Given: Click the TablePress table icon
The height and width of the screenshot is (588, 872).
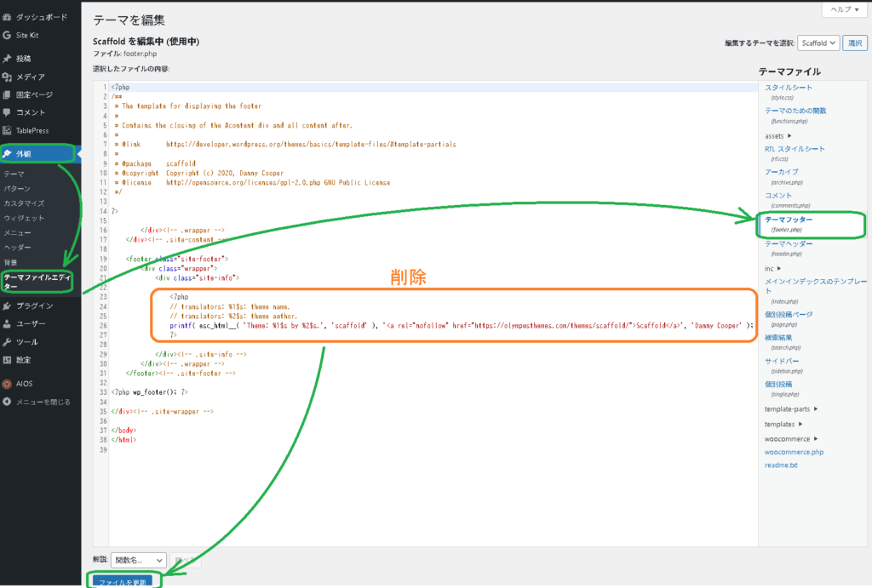Looking at the screenshot, I should (x=7, y=130).
